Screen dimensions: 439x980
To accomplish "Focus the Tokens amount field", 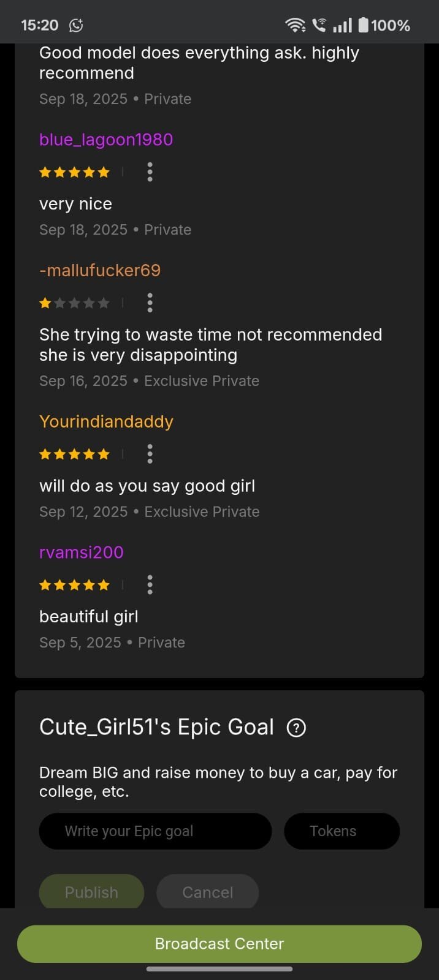I will 342,831.
